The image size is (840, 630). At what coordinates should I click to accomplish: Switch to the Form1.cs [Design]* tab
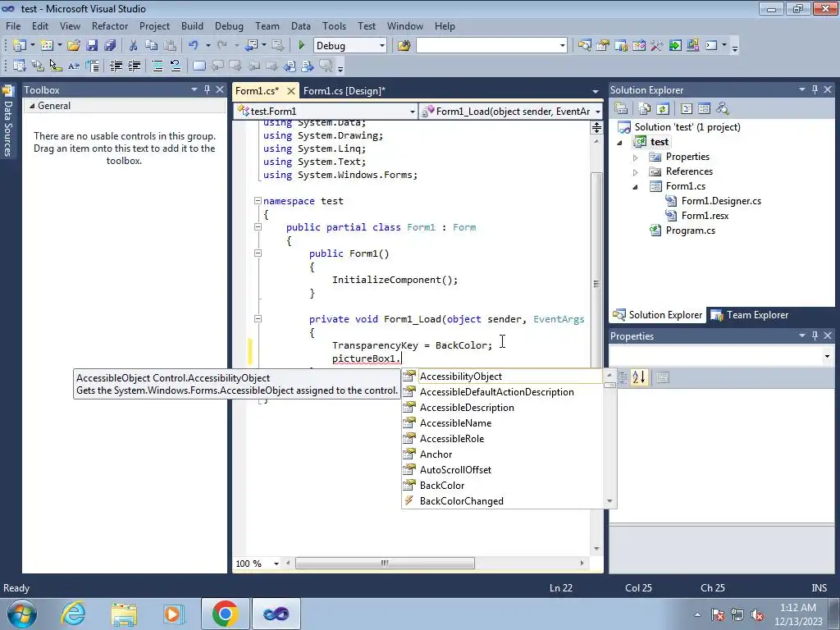pos(345,90)
